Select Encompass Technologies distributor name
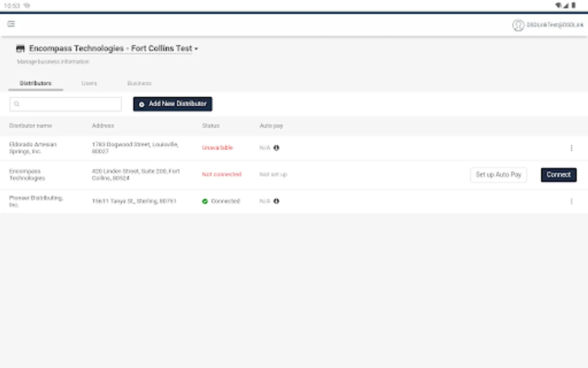The width and height of the screenshot is (588, 368). click(27, 175)
